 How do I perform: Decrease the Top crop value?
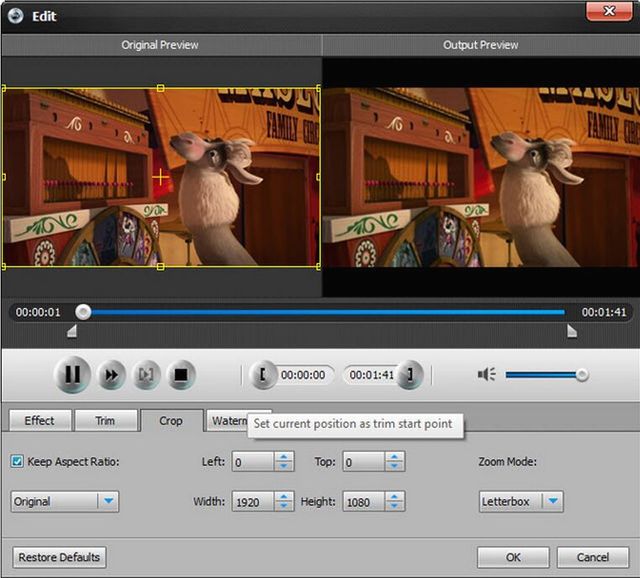tap(395, 467)
